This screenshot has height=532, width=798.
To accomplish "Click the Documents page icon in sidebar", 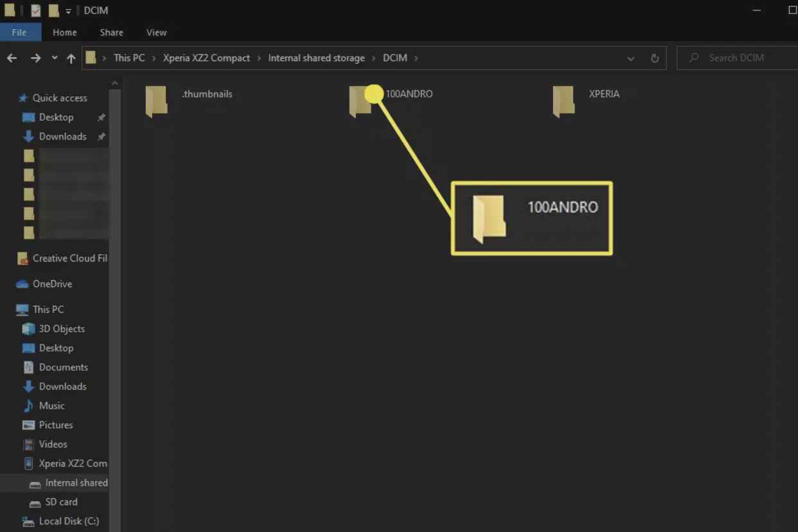I will 28,368.
